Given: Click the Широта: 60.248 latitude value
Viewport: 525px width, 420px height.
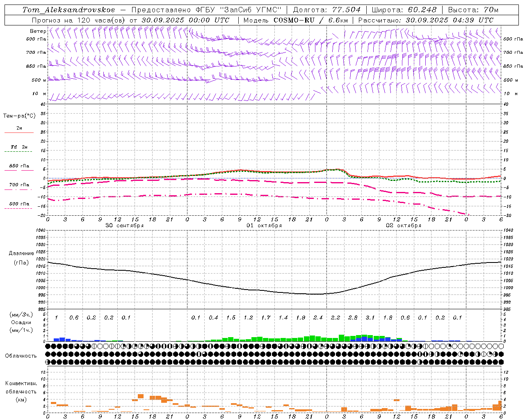Looking at the screenshot, I should [x=404, y=10].
